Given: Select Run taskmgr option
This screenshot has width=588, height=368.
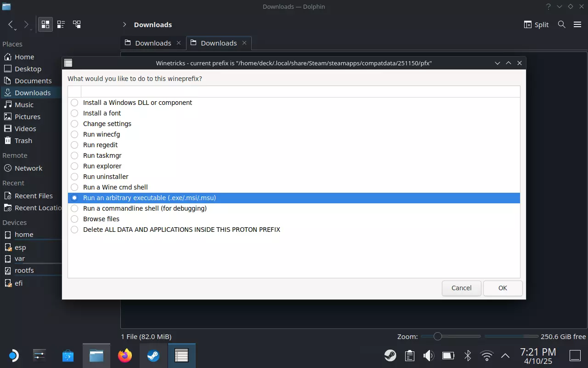Looking at the screenshot, I should point(294,155).
